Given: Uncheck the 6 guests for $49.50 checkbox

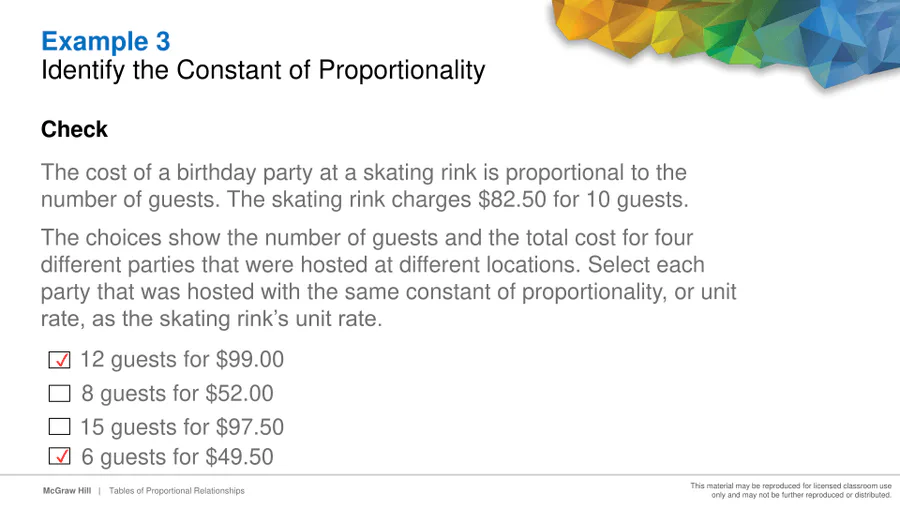Looking at the screenshot, I should 60,457.
